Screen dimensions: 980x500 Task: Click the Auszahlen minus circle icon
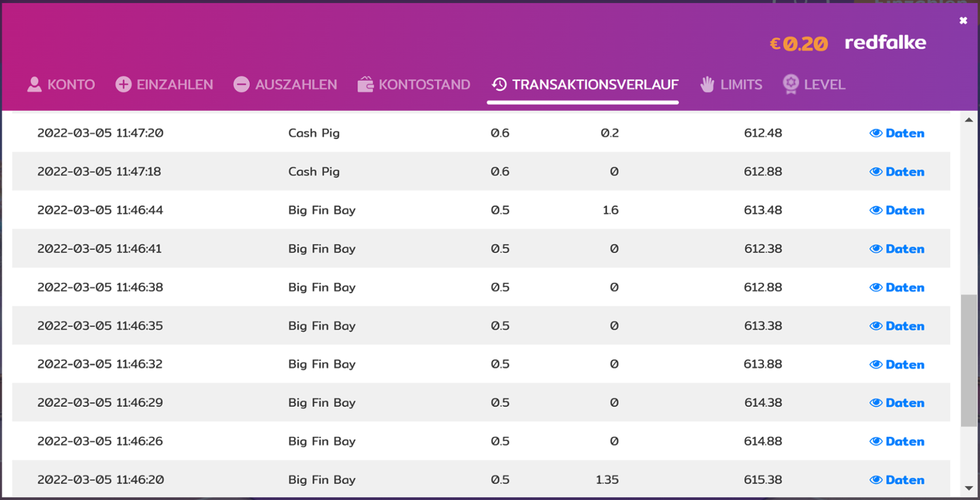click(x=242, y=84)
